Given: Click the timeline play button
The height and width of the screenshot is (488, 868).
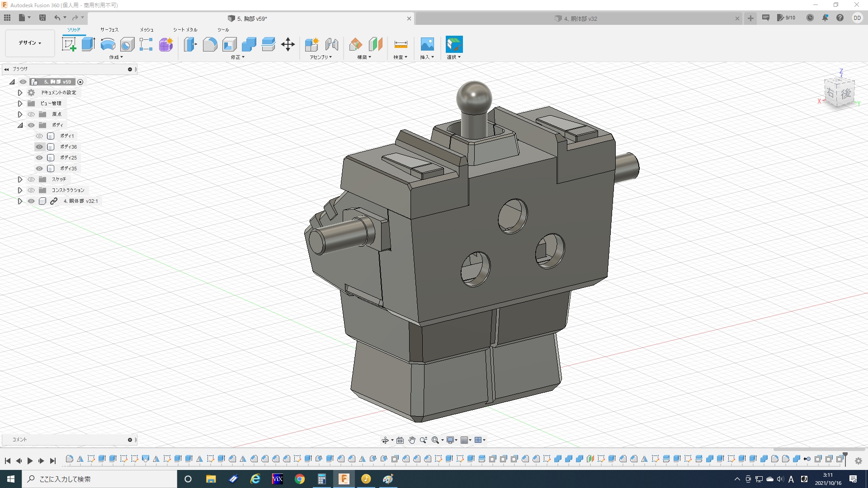Looking at the screenshot, I should coord(30,461).
